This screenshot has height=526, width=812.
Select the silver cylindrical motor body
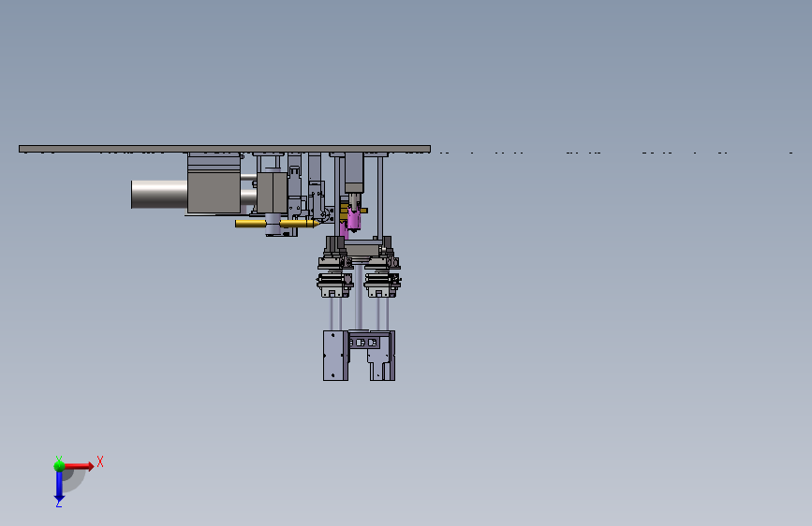pos(159,195)
